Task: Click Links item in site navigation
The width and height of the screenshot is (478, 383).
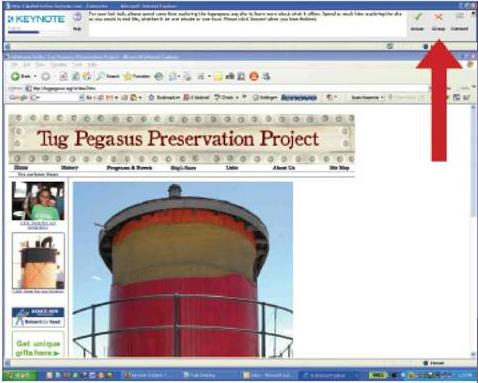Action: [x=232, y=168]
